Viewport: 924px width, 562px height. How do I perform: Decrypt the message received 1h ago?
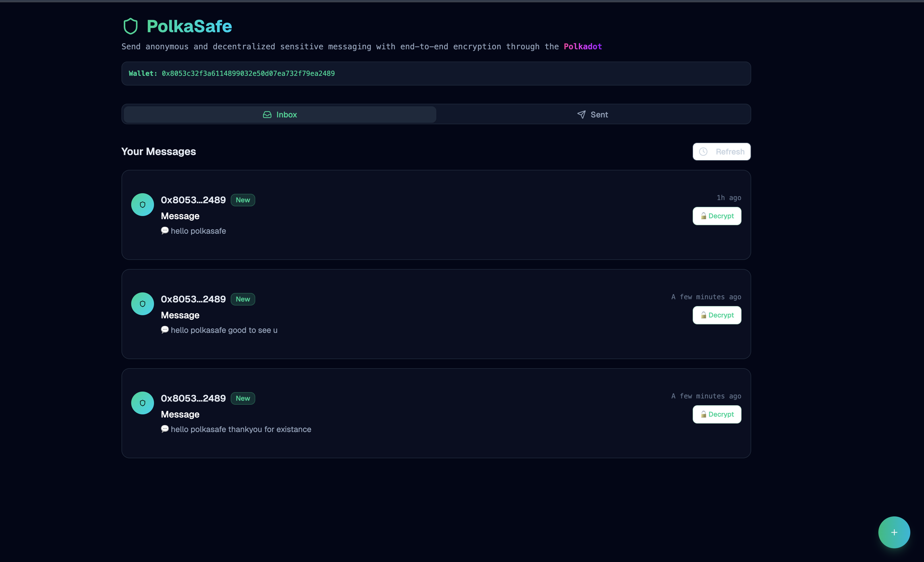(x=717, y=216)
